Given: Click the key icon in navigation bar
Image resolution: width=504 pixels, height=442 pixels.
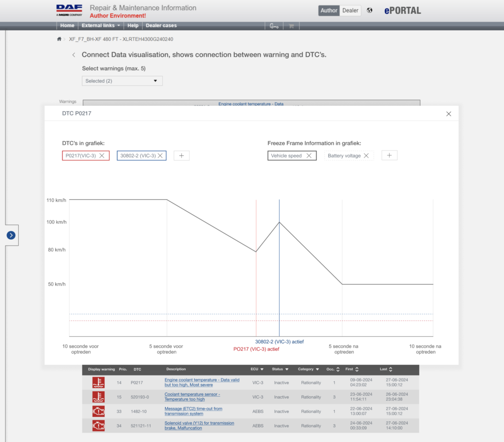Looking at the screenshot, I should point(274,26).
